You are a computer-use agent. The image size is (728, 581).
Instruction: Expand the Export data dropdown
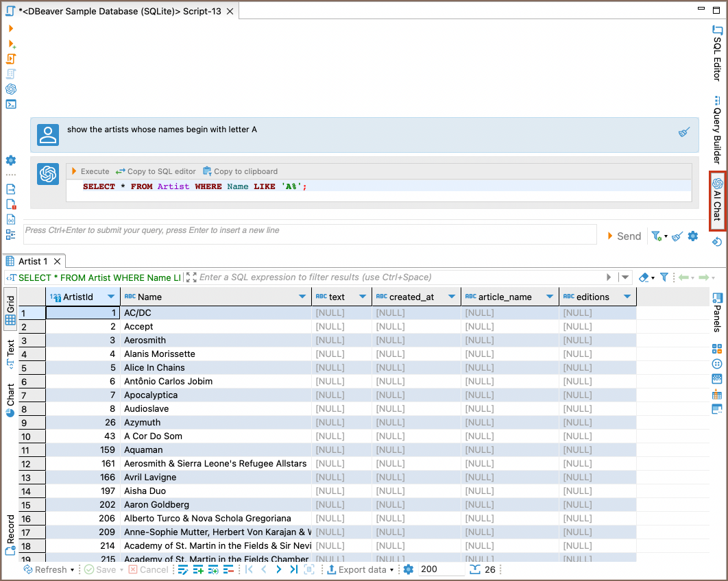pos(391,569)
